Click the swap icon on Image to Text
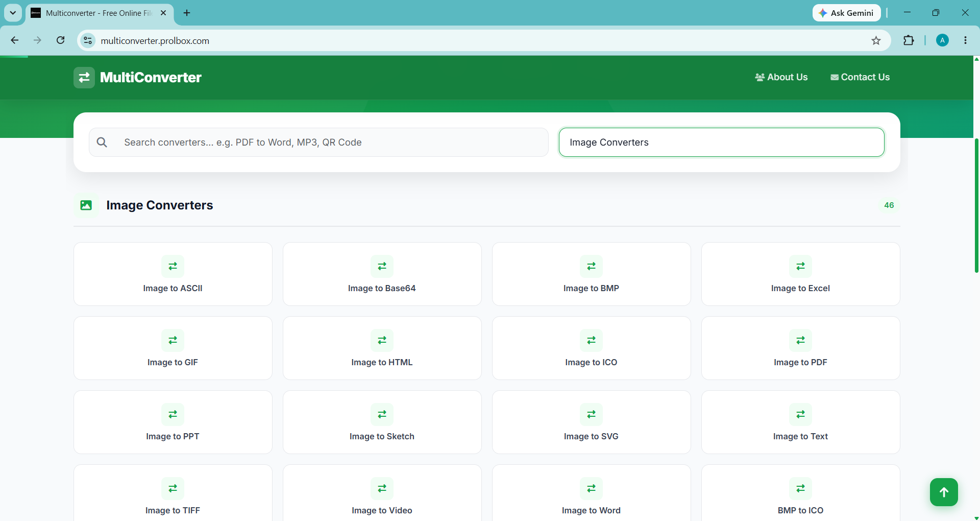The image size is (980, 521). (801, 414)
